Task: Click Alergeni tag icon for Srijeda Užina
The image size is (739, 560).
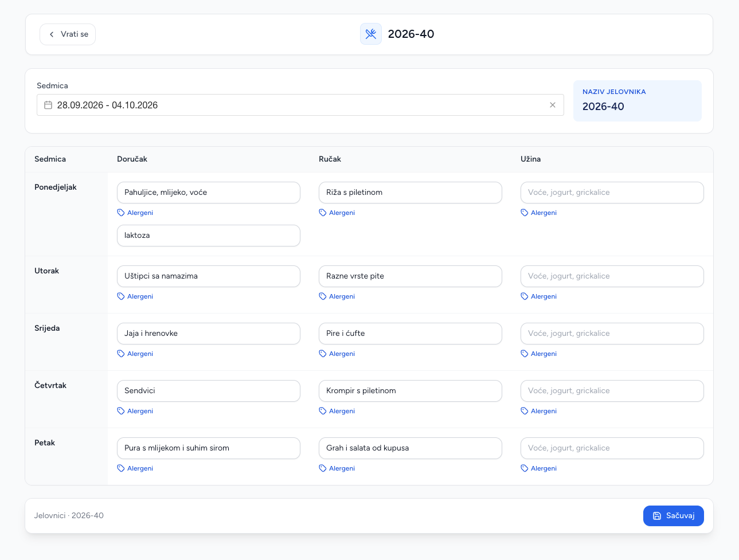Action: [525, 354]
